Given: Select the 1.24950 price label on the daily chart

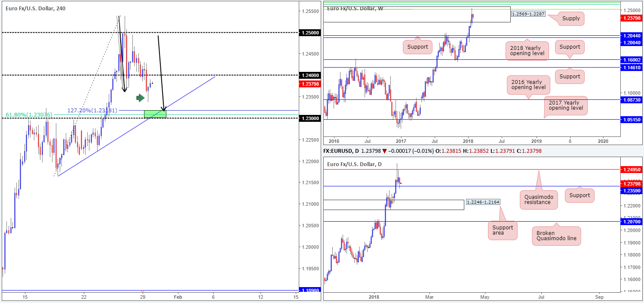Looking at the screenshot, I should (631, 170).
